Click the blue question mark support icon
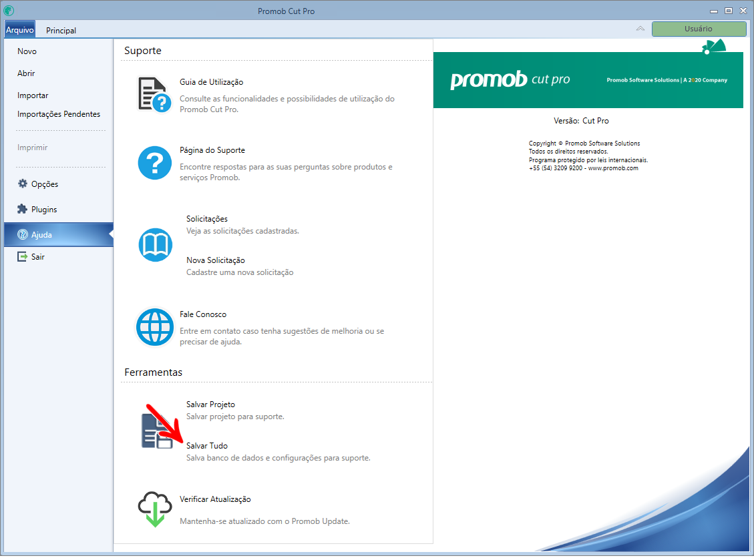 (x=154, y=163)
